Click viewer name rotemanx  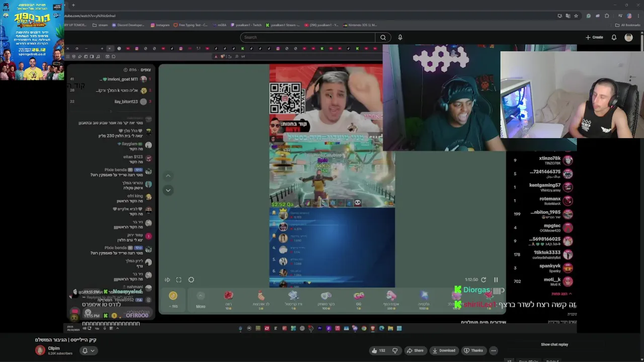[550, 199]
